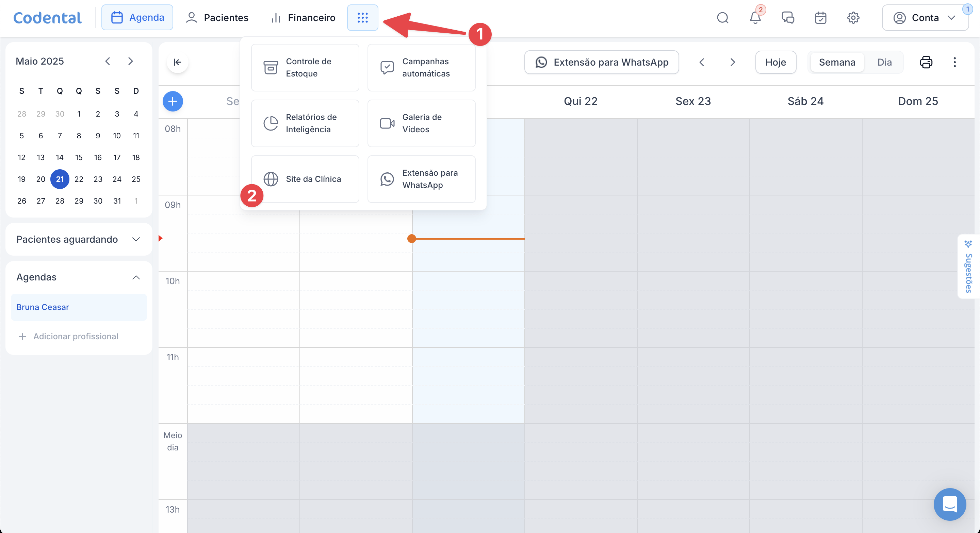
Task: Switch agenda view to Semana
Action: tap(837, 62)
